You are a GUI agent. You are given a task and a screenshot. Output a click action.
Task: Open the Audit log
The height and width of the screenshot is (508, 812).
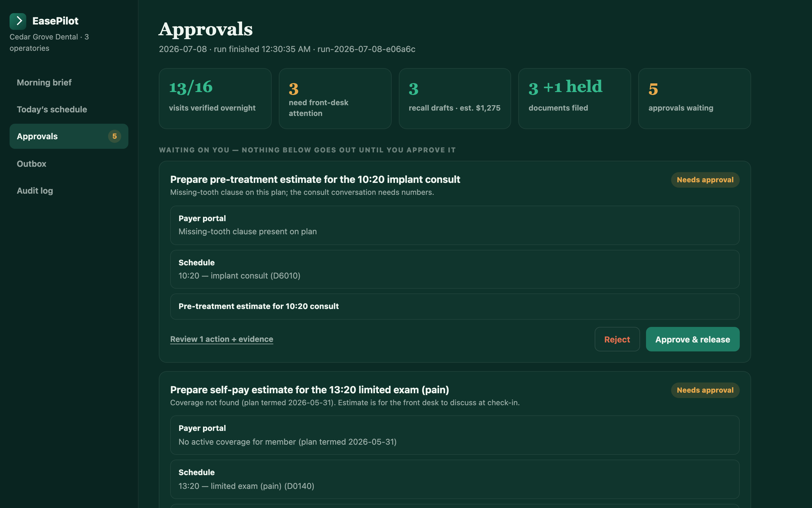click(69, 191)
